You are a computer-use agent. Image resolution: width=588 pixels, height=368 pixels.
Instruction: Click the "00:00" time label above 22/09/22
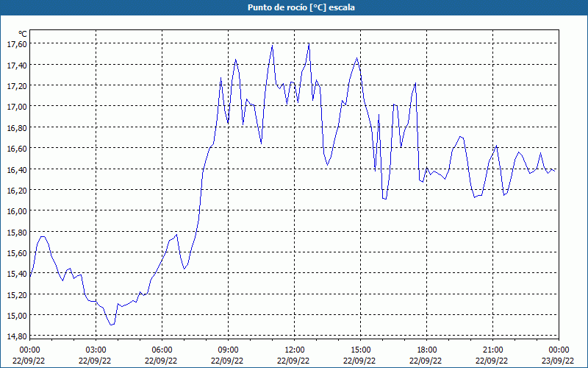click(29, 350)
